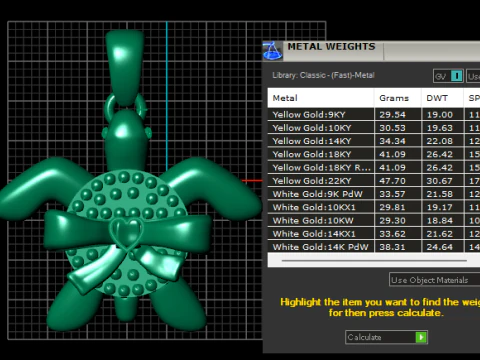
Task: Select the Yellow Gold:18KY R... row
Action: click(374, 167)
